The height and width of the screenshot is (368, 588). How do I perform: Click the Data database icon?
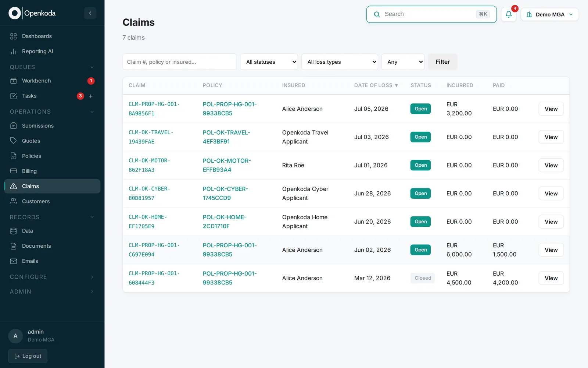point(14,231)
